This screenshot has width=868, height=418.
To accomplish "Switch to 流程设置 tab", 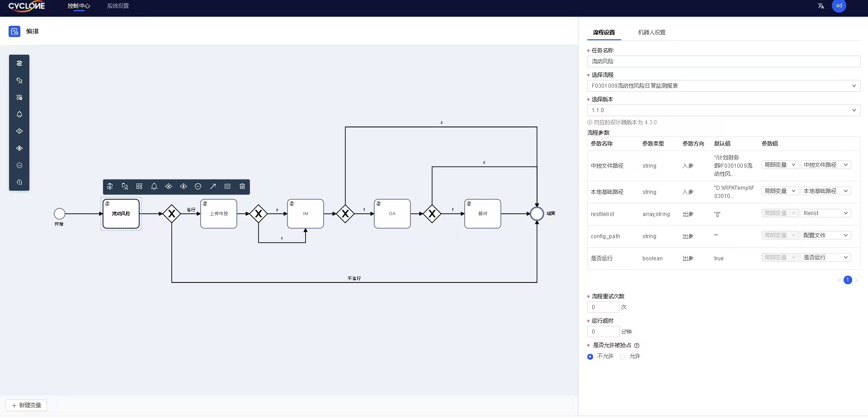I will click(604, 33).
